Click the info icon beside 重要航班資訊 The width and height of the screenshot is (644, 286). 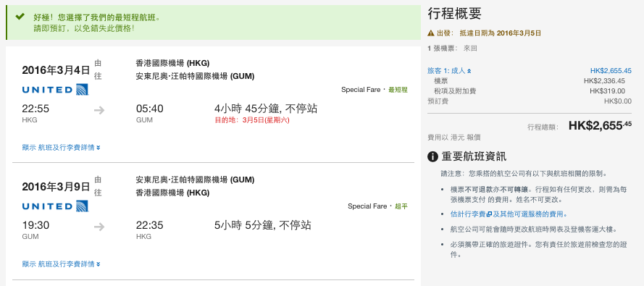click(432, 156)
